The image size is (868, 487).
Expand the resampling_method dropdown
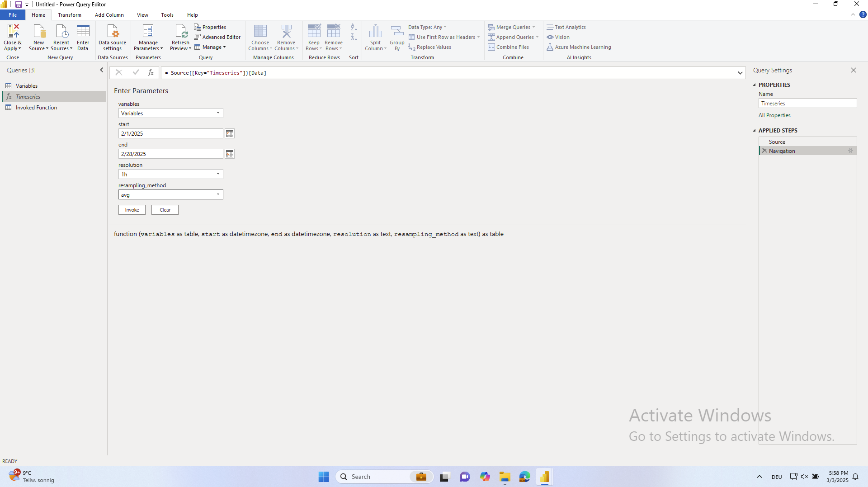(x=218, y=194)
